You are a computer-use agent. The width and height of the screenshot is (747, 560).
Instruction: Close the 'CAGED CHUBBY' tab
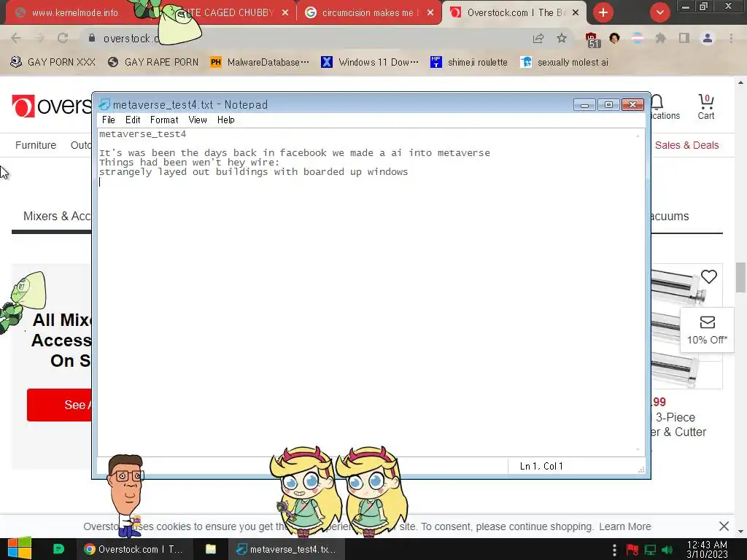click(285, 13)
